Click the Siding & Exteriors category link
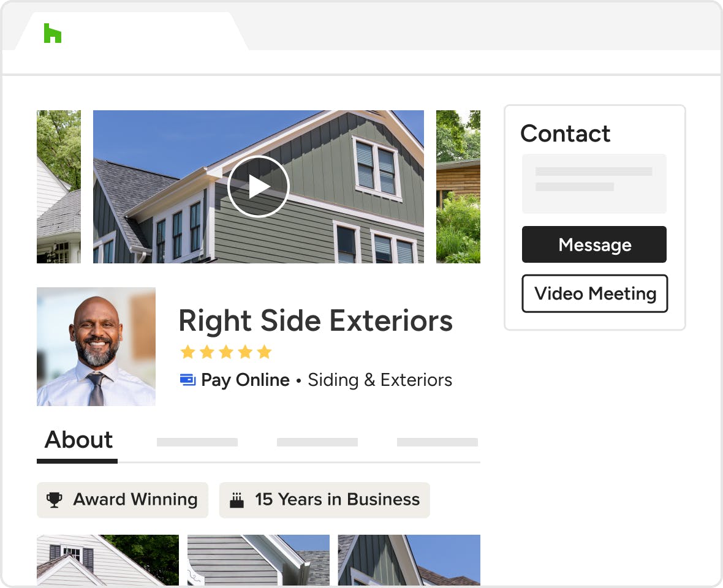723x588 pixels. point(380,380)
